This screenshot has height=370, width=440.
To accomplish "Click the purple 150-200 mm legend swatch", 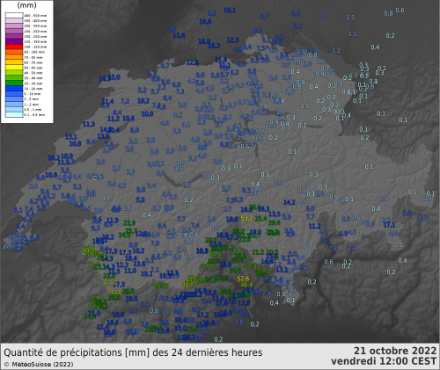I will click(14, 36).
